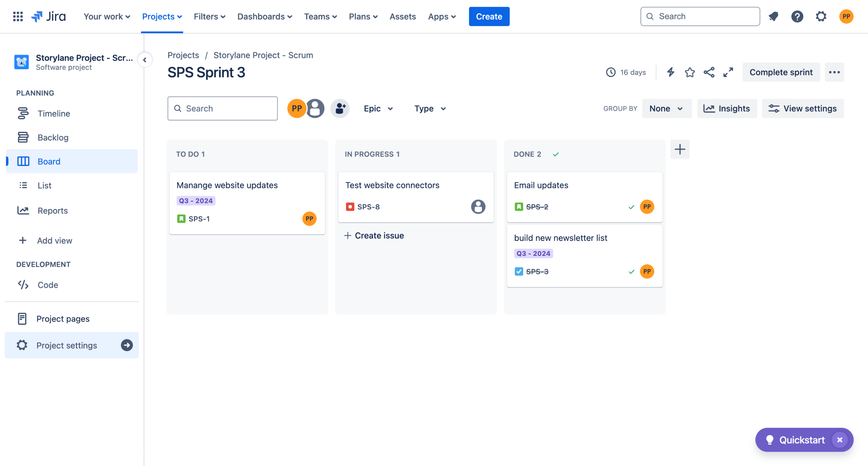Screen dimensions: 868x466
Task: Open the Backlog view in the sidebar
Action: click(53, 137)
